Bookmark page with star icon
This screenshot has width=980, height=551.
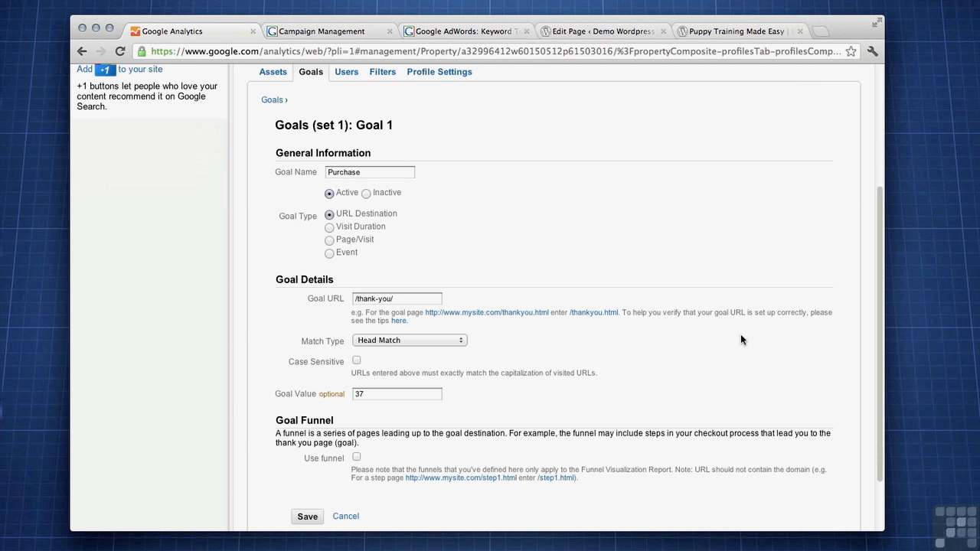click(x=851, y=51)
